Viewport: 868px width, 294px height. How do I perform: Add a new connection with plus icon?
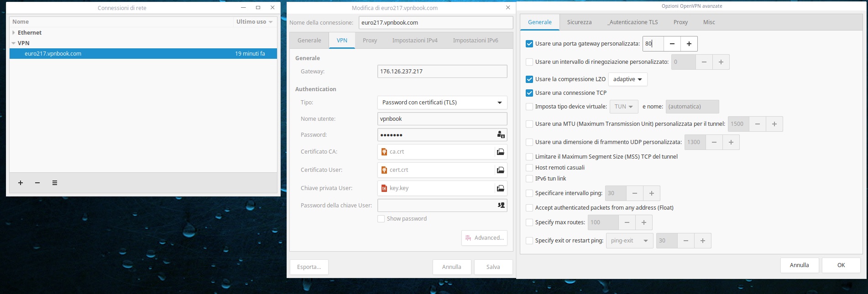[x=21, y=183]
